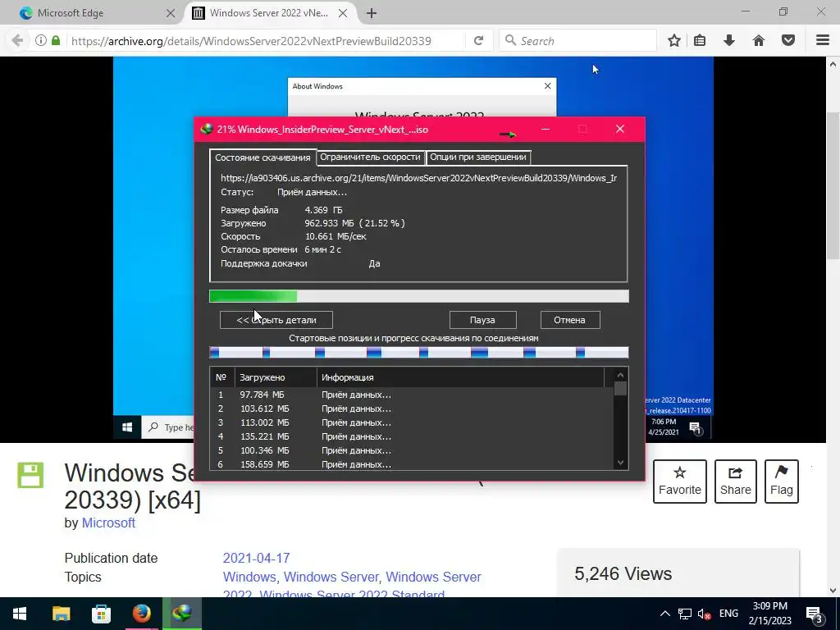Switch to Firefox in the taskbar

pos(141,614)
